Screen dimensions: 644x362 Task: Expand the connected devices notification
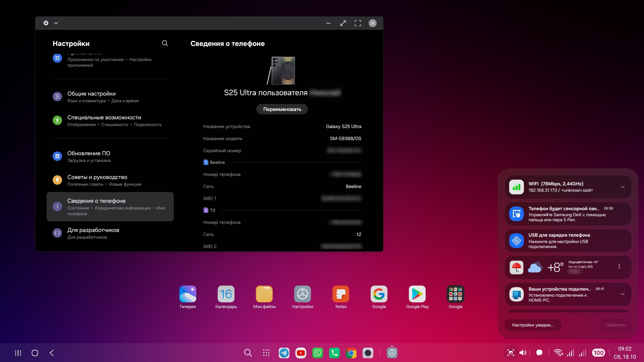[623, 294]
